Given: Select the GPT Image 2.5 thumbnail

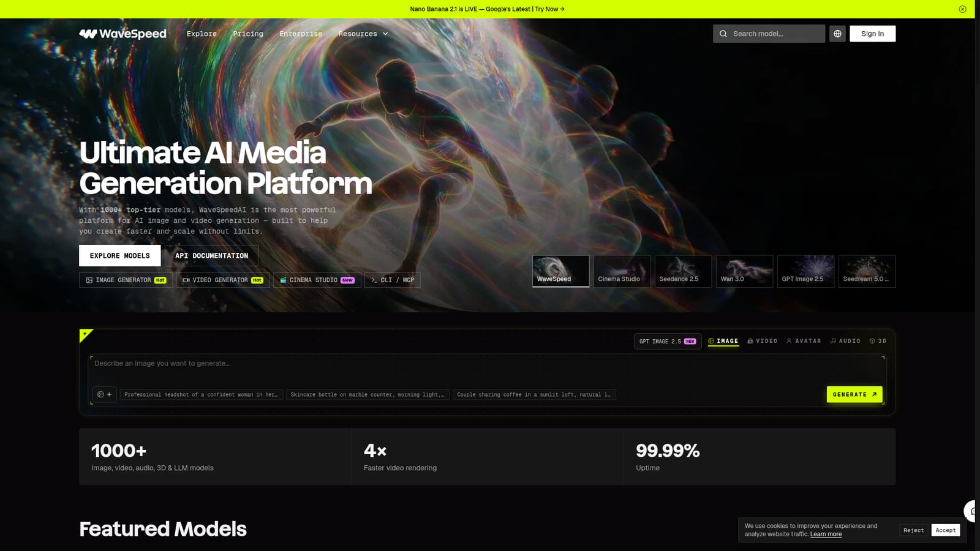Looking at the screenshot, I should tap(805, 271).
